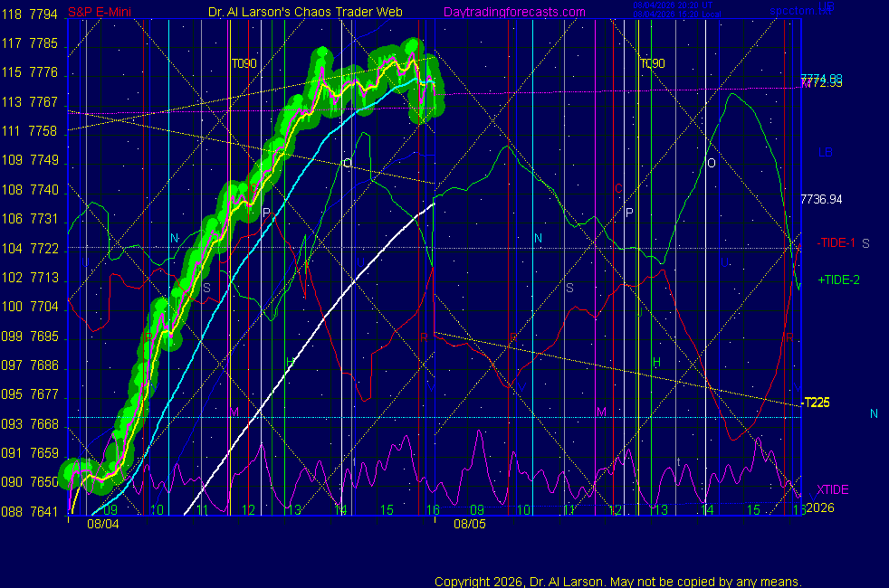
Task: Click the green '+TIDE-2' legend label
Action: click(x=838, y=280)
